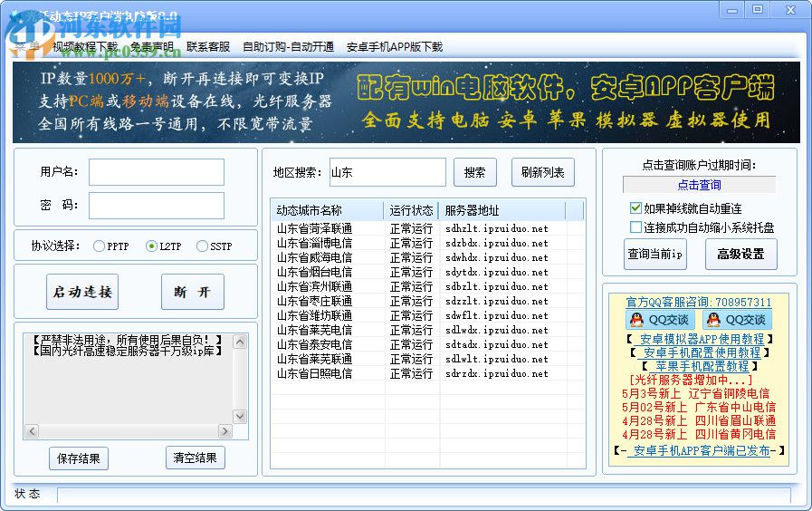
Task: Click the 刷新列表 button
Action: 543,172
